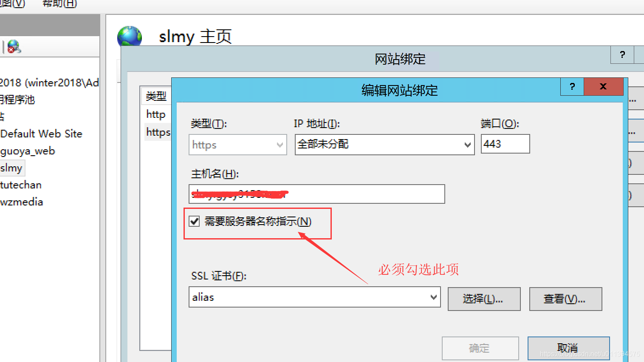Click the 选择(L)... button

coord(484,299)
